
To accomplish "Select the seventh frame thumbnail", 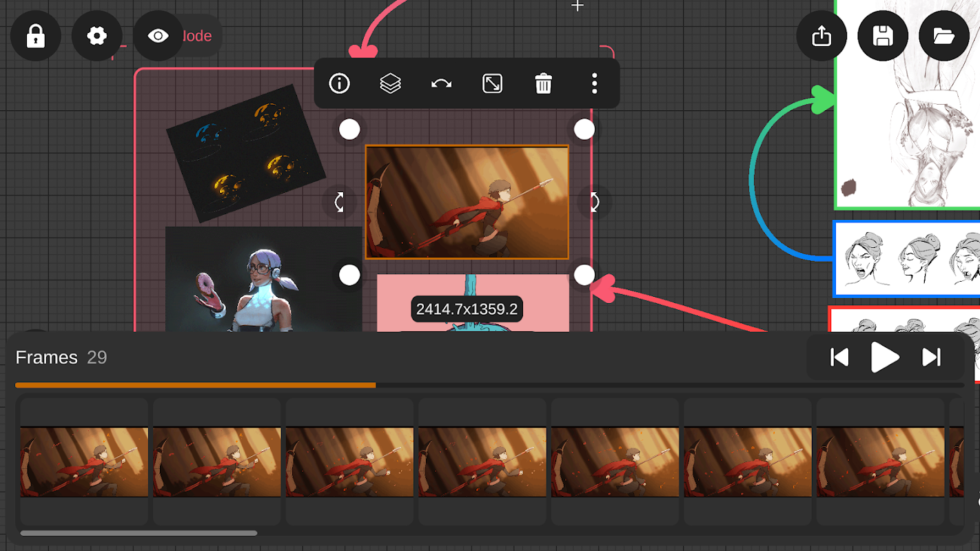I will click(881, 461).
